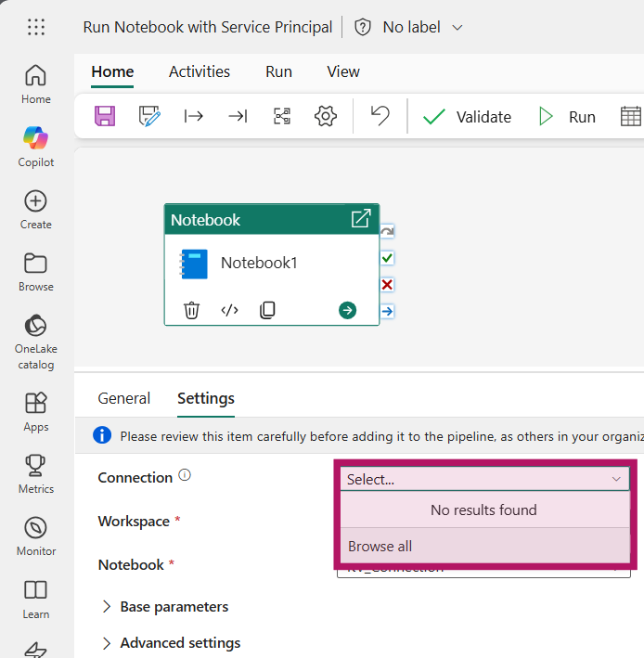Image resolution: width=644 pixels, height=658 pixels.
Task: Choose Browse all in connection list
Action: click(380, 546)
